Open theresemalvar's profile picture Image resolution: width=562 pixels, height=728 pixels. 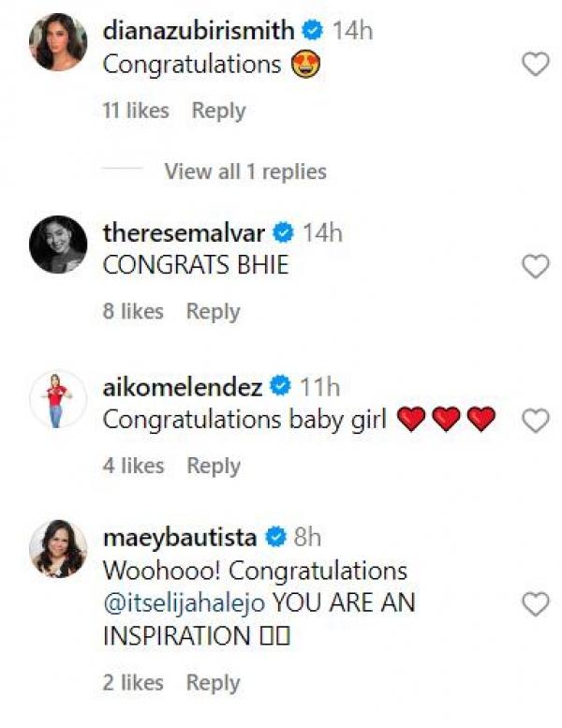click(x=58, y=245)
